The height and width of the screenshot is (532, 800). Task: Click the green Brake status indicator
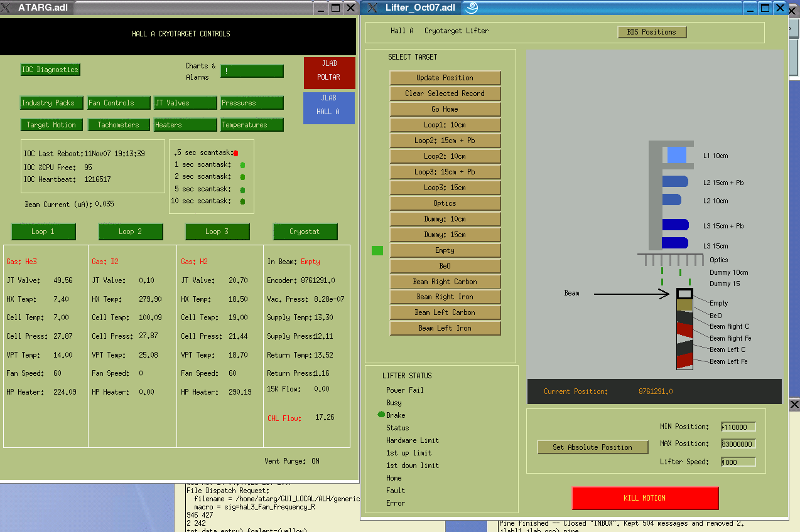pyautogui.click(x=381, y=415)
